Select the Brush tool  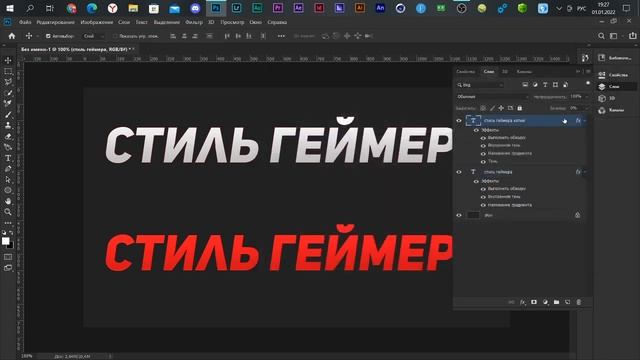[x=8, y=115]
